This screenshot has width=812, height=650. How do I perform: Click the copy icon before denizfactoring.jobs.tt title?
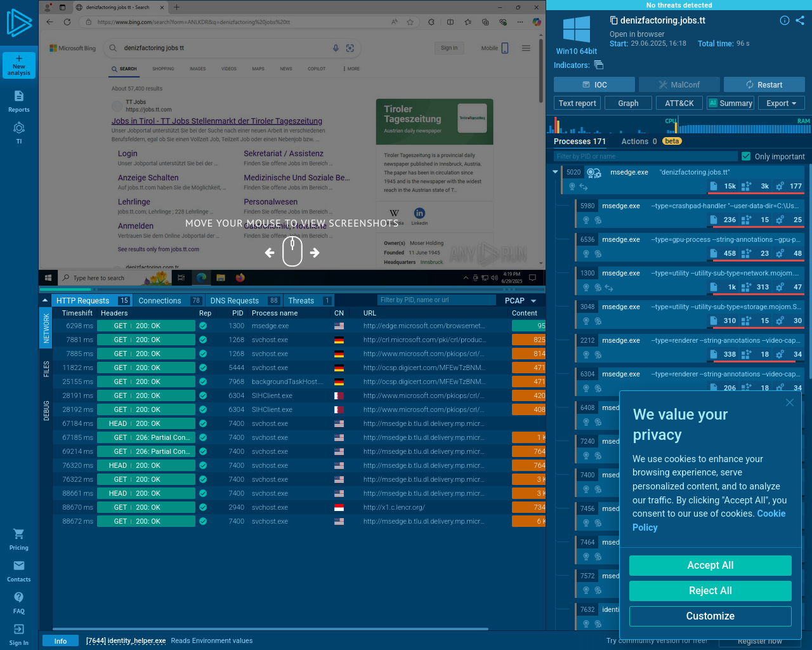point(613,20)
